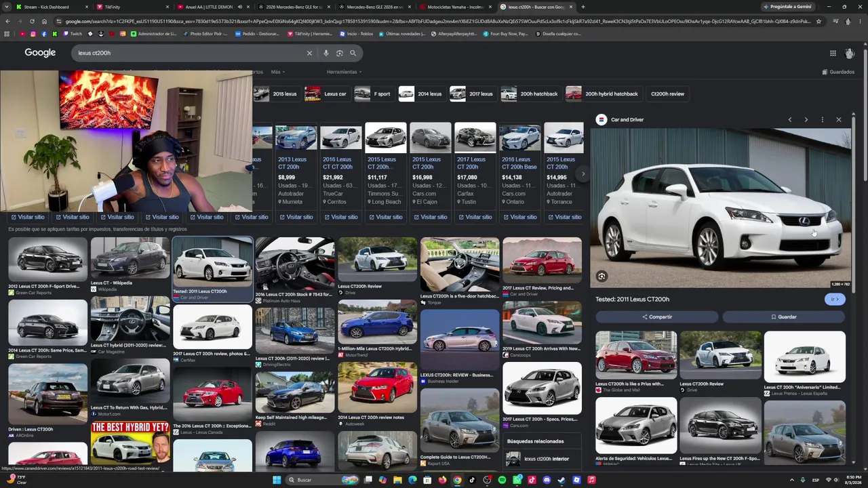This screenshot has height=488, width=868.
Task: Show the previous image in preview panel
Action: (789, 120)
